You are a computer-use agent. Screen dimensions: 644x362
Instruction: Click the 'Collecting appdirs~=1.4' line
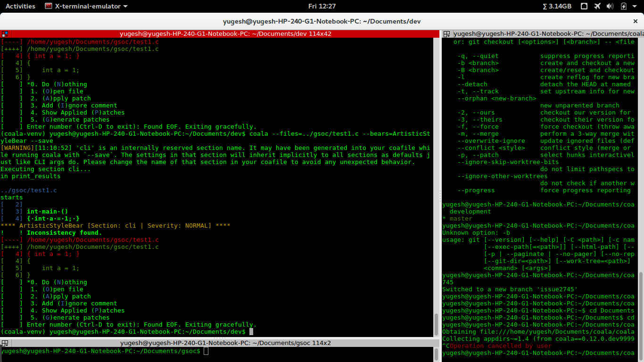pos(538,339)
